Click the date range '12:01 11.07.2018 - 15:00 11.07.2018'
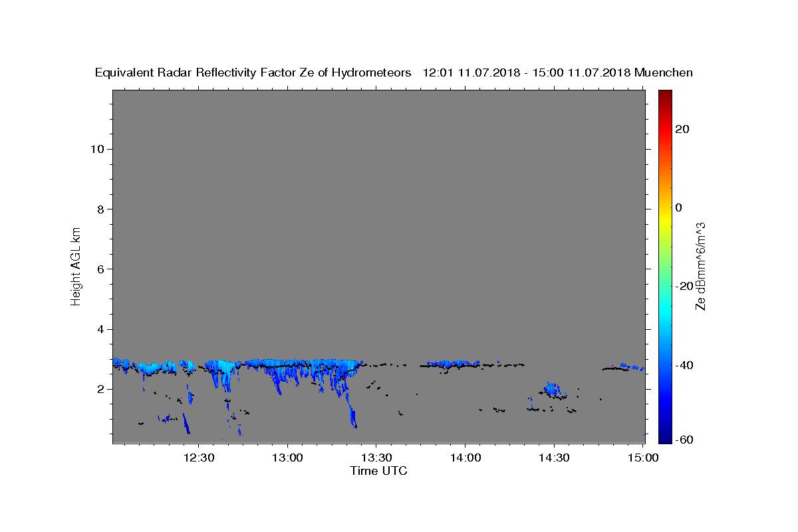 (x=527, y=72)
